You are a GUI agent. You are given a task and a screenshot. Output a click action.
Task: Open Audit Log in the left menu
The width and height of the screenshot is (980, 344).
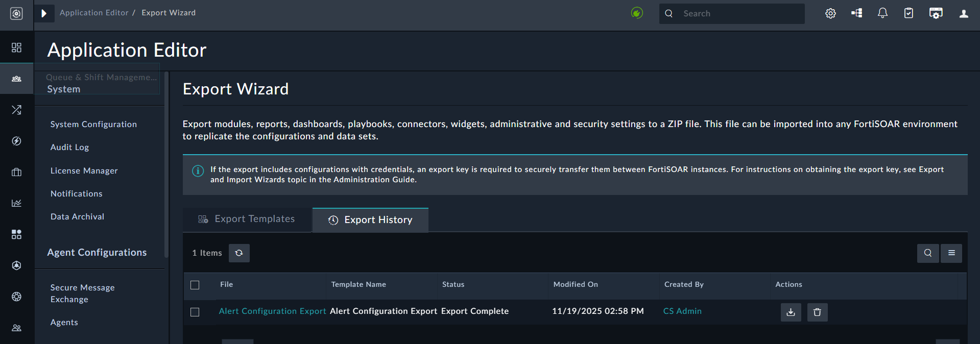[69, 148]
